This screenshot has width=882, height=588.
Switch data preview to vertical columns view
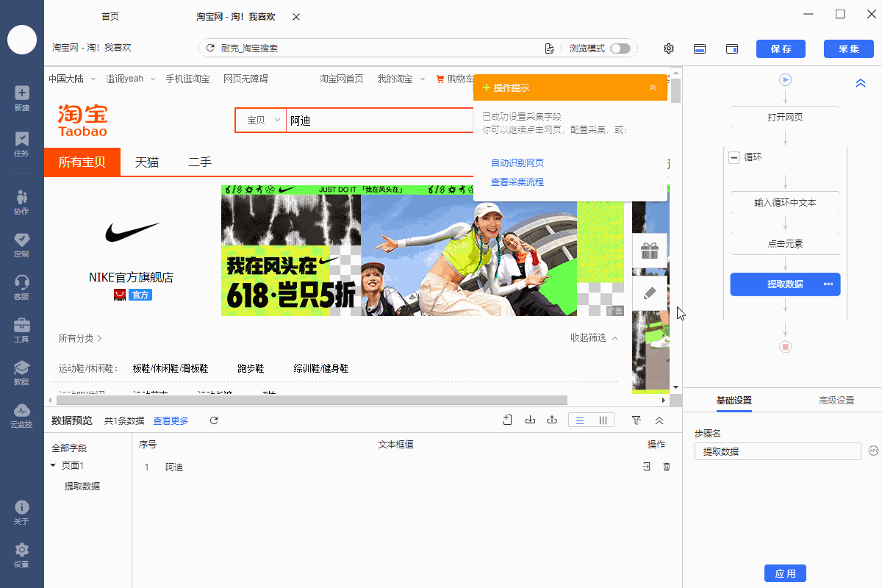[x=603, y=420]
